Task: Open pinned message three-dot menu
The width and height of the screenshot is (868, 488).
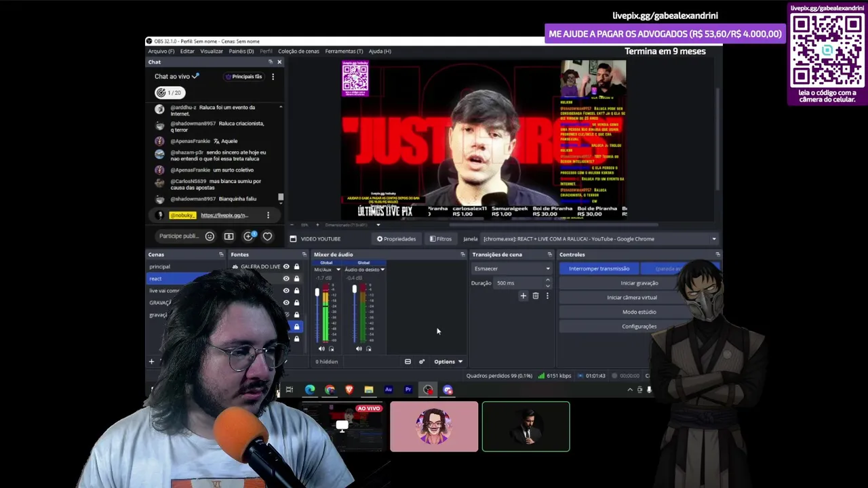Action: [x=268, y=216]
